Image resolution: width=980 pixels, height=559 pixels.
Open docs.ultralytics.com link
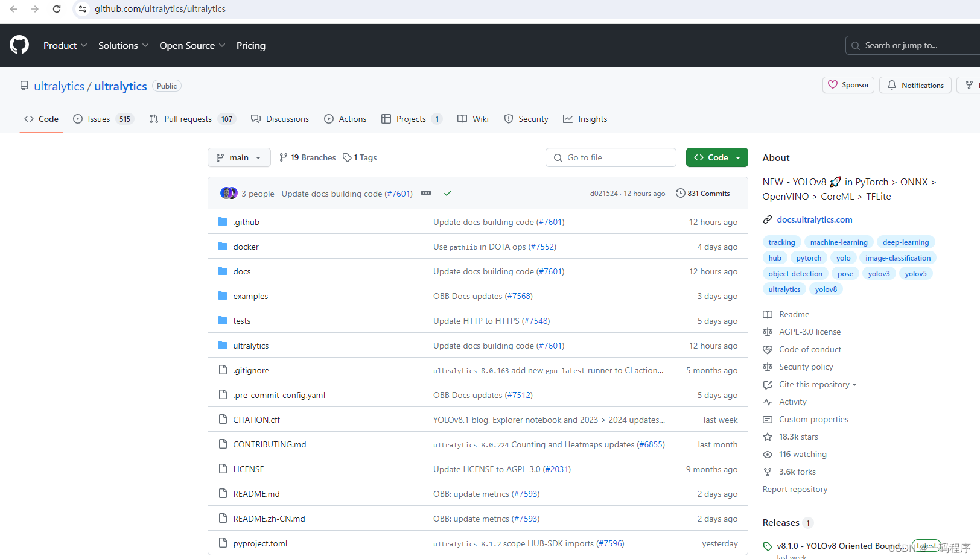point(815,219)
